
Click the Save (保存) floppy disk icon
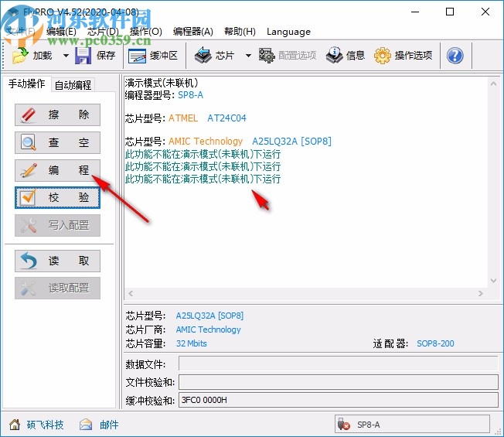[83, 56]
